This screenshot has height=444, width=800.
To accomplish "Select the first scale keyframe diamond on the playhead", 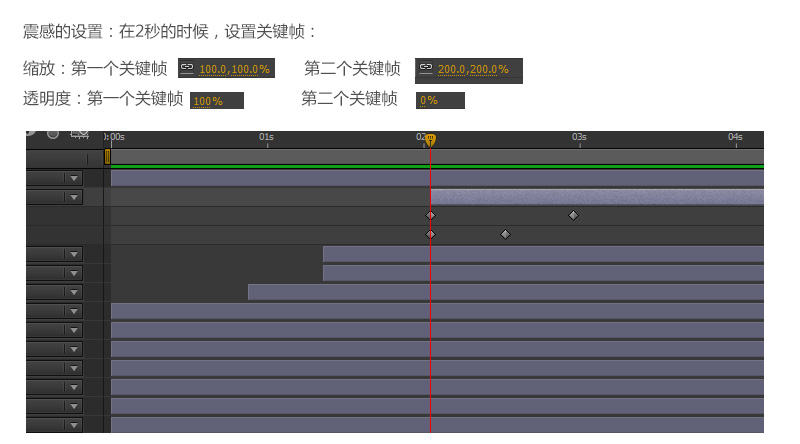I will pyautogui.click(x=431, y=215).
